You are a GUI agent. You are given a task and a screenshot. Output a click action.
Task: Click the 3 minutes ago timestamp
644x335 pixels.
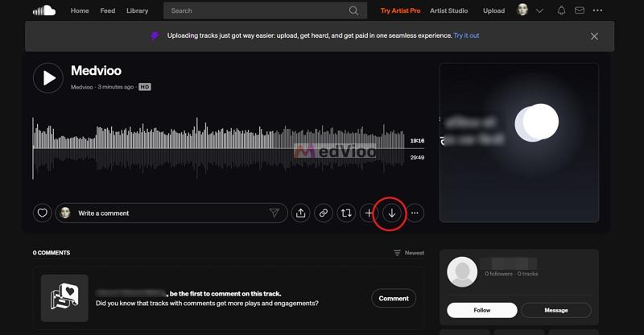tap(116, 87)
